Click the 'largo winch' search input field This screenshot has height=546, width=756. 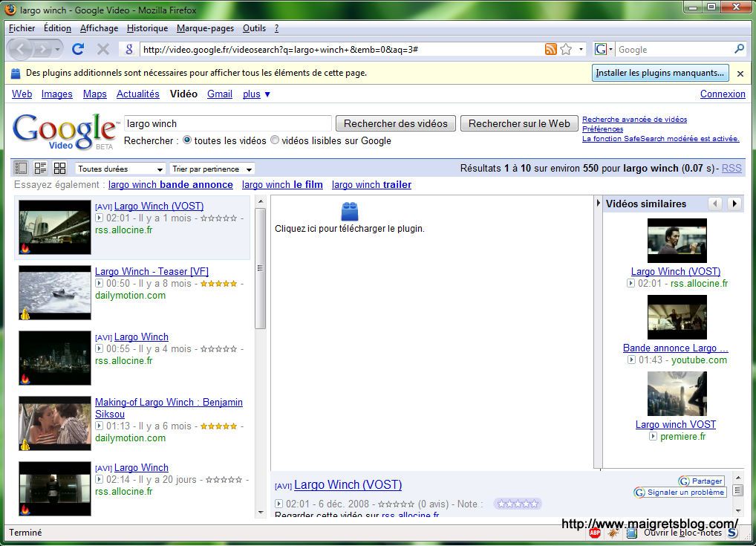pos(227,123)
